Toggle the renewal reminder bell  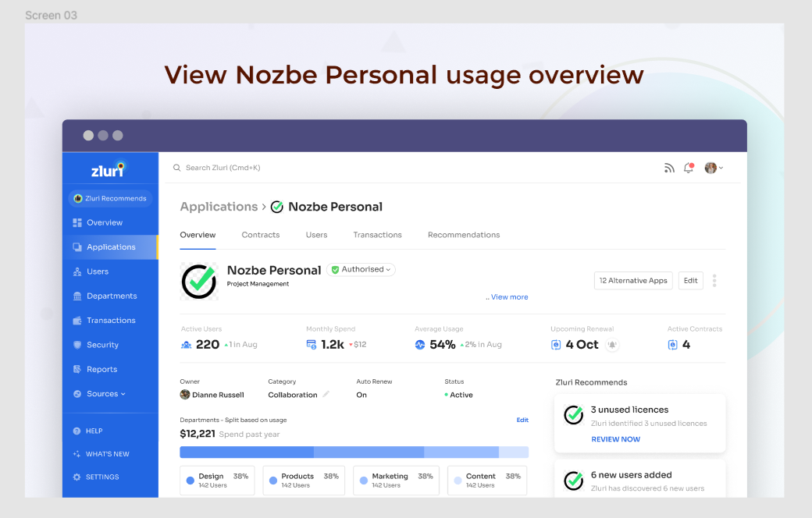coord(612,345)
